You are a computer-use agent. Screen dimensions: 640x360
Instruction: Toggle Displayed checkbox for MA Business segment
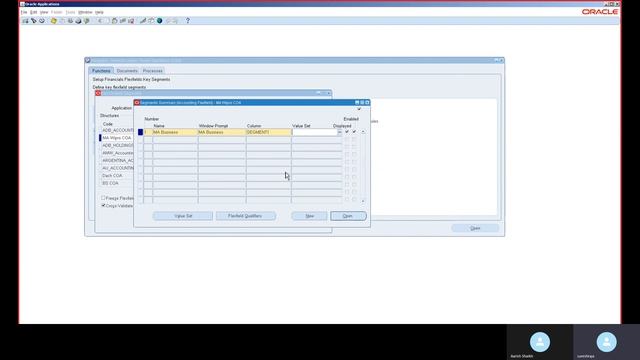click(x=347, y=132)
